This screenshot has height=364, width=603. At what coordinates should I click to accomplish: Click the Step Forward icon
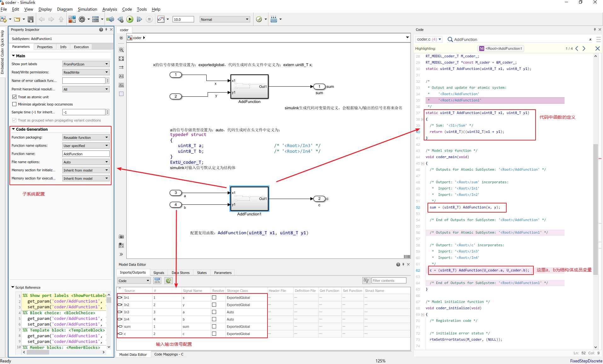[x=139, y=20]
